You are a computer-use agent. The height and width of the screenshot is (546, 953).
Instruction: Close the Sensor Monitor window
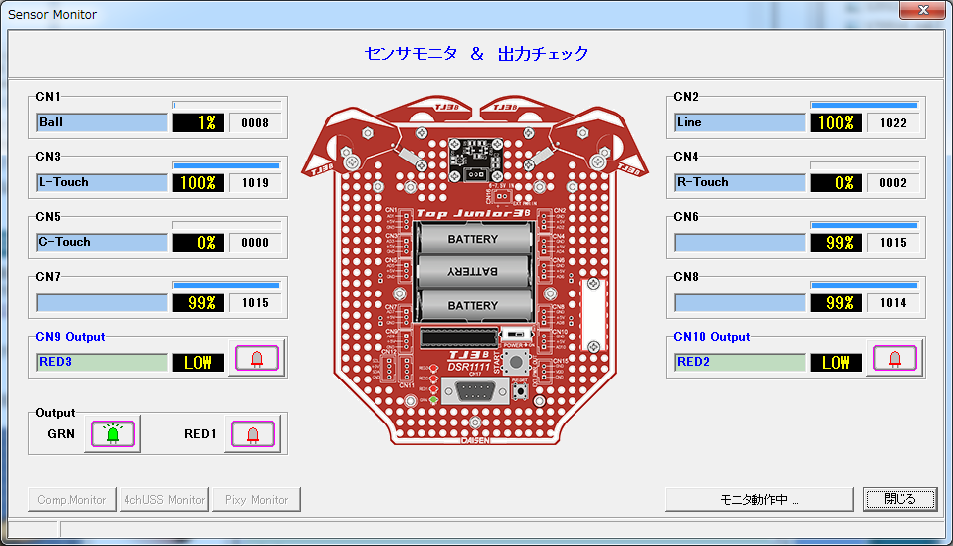(x=923, y=10)
